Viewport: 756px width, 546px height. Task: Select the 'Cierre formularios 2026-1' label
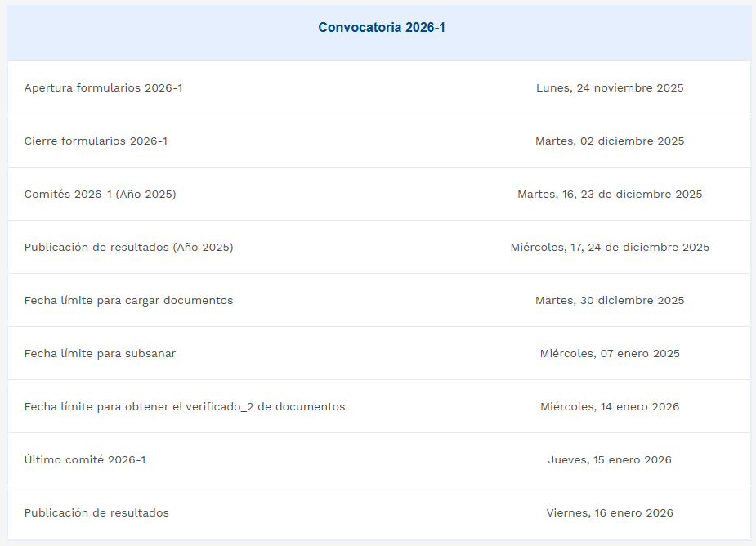[x=96, y=141]
